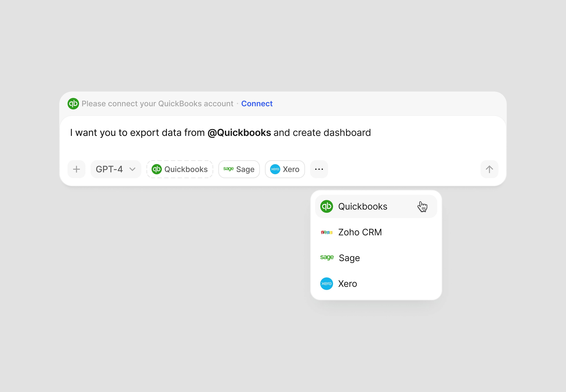Click the green sage logo in dropdown
This screenshot has width=566, height=392.
327,257
